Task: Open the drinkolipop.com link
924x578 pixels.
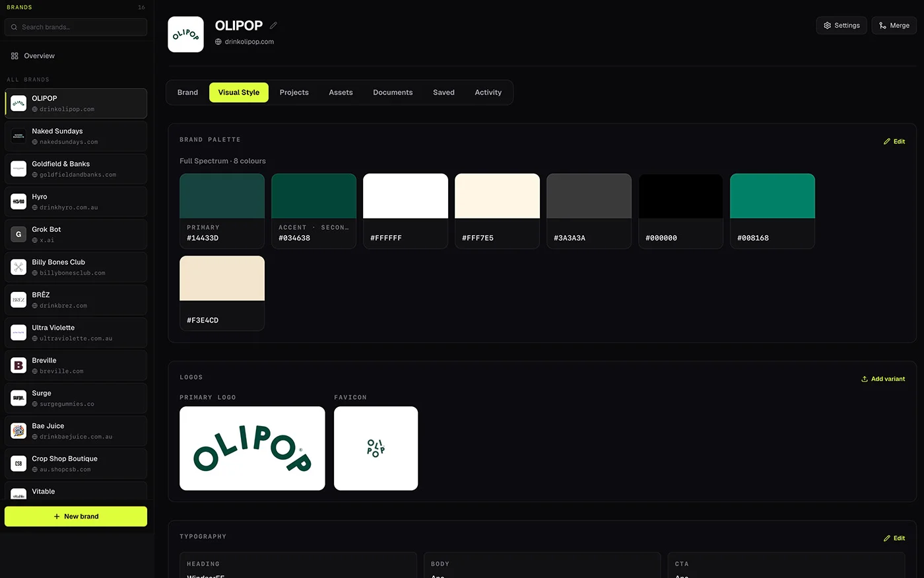Action: 249,42
